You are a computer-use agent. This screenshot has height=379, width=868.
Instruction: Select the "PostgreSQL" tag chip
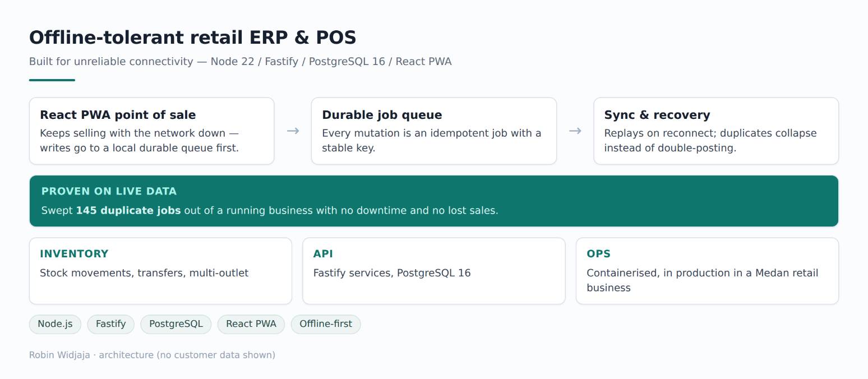tap(176, 324)
